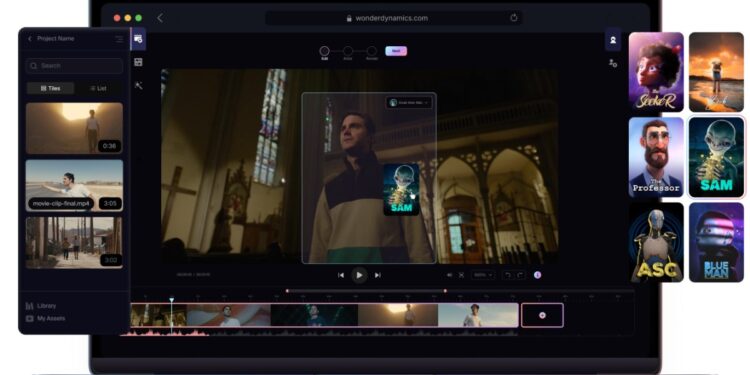Click the red window close dot
Screen dimensions: 750x375
pos(117,18)
